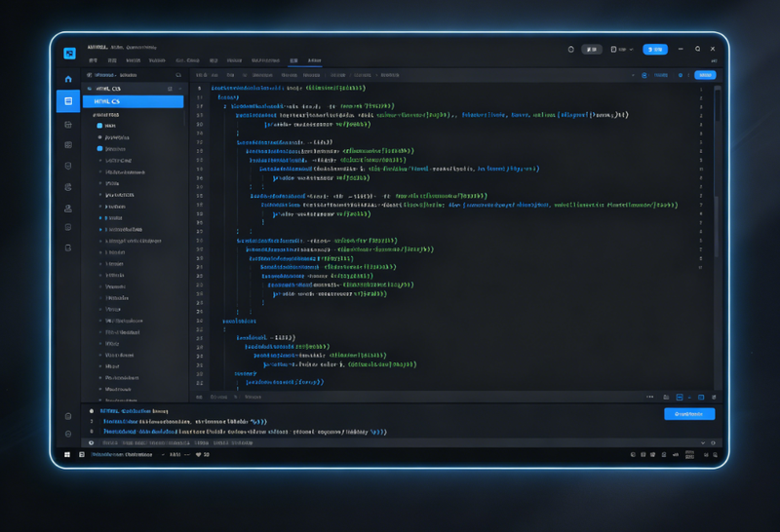Click the eye icon in bottom panel

[91, 442]
